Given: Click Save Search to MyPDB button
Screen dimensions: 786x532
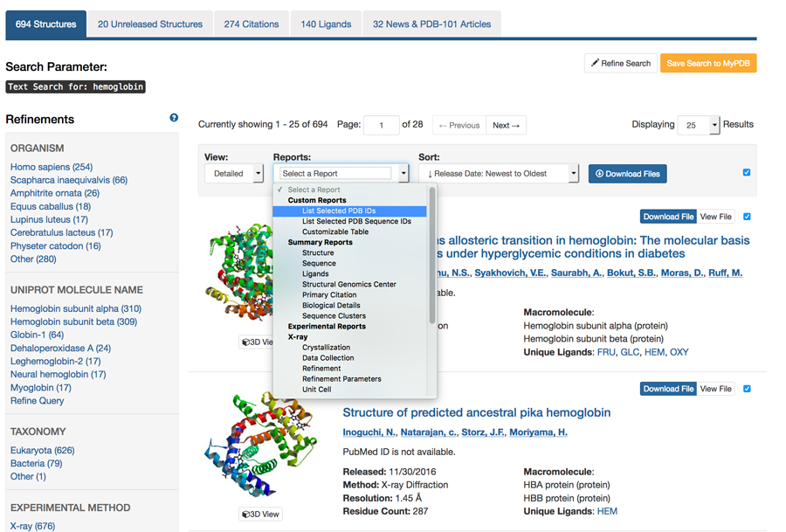Looking at the screenshot, I should click(x=708, y=63).
